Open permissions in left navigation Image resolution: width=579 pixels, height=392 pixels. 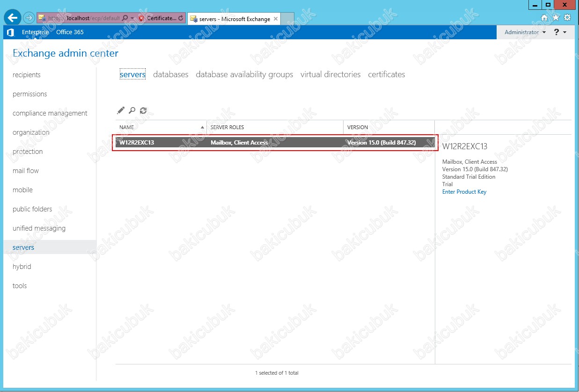pyautogui.click(x=30, y=94)
